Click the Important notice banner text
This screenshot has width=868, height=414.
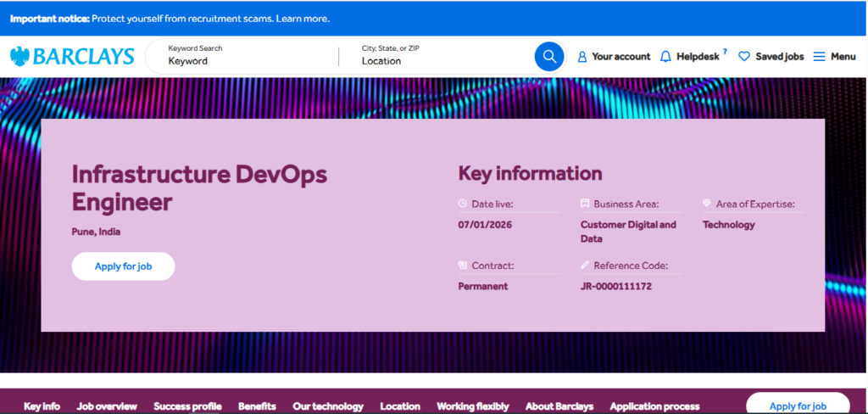[170, 19]
